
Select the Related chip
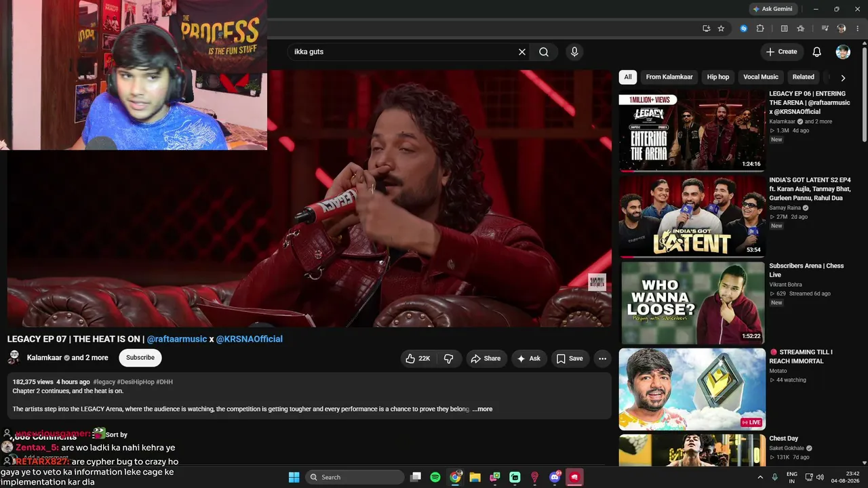[804, 77]
